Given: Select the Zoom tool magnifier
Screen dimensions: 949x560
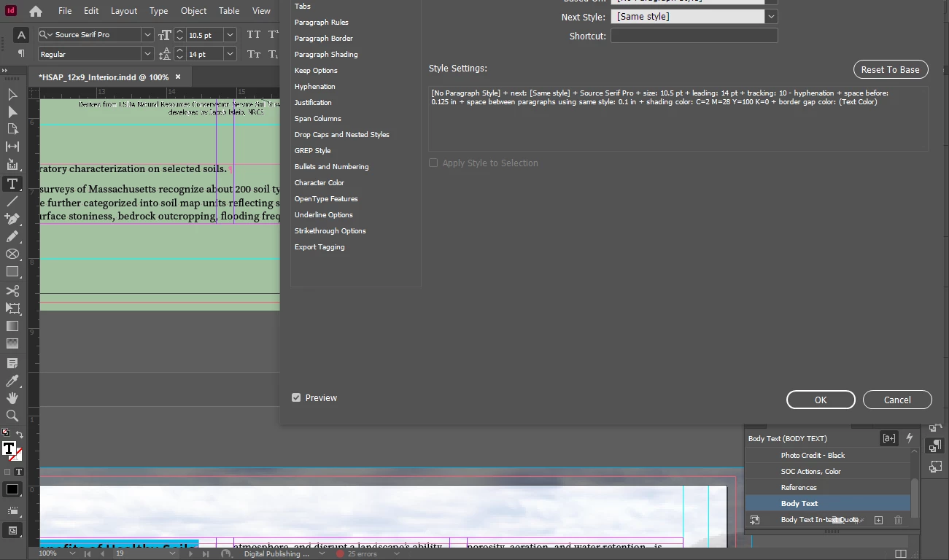Looking at the screenshot, I should pyautogui.click(x=12, y=416).
